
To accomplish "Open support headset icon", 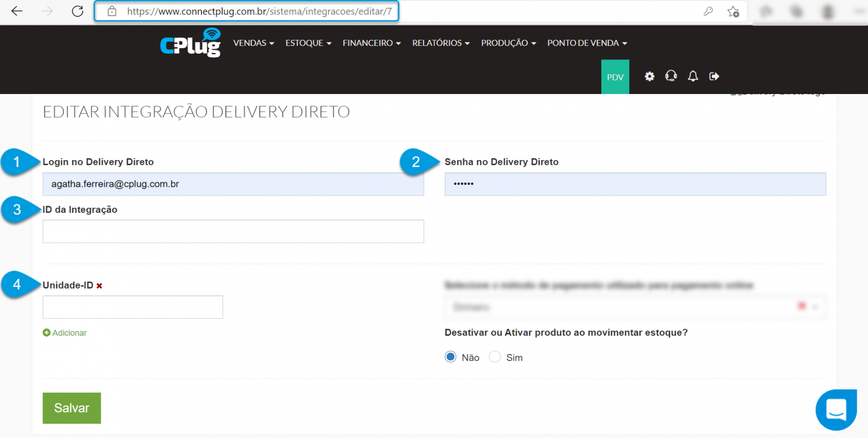I will click(671, 76).
